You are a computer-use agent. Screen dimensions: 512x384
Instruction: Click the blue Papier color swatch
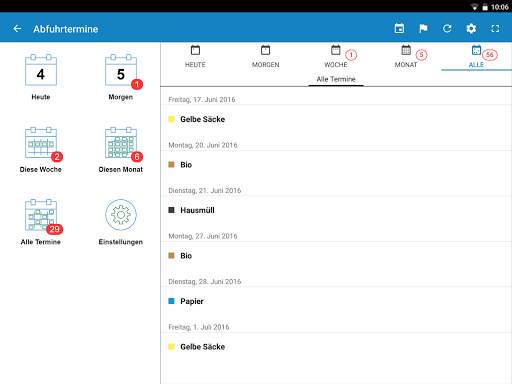171,301
